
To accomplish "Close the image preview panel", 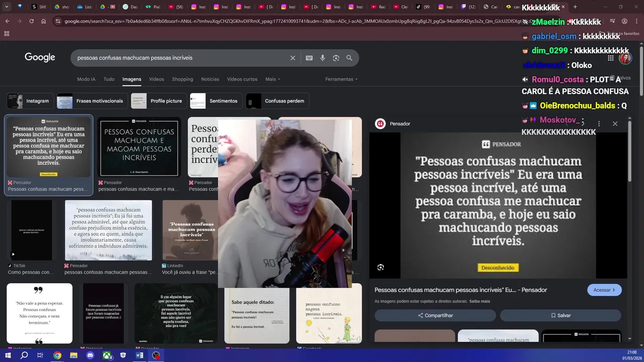I will (x=615, y=124).
